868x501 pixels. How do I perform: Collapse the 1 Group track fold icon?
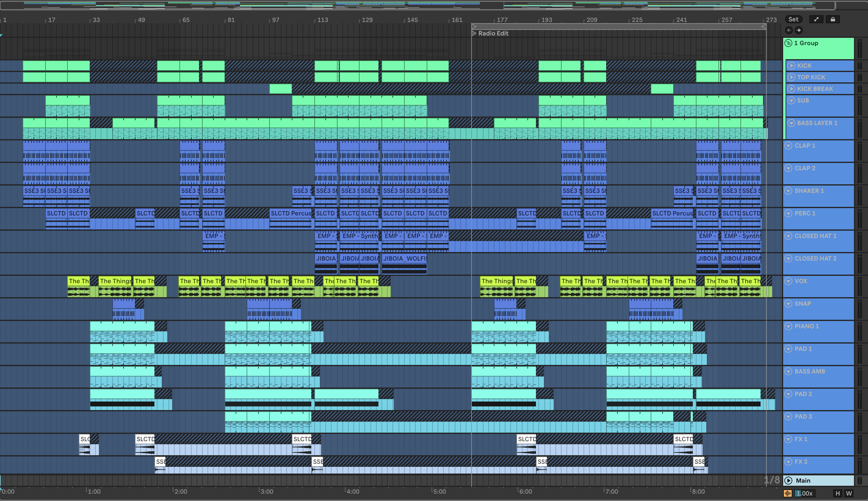tap(788, 43)
